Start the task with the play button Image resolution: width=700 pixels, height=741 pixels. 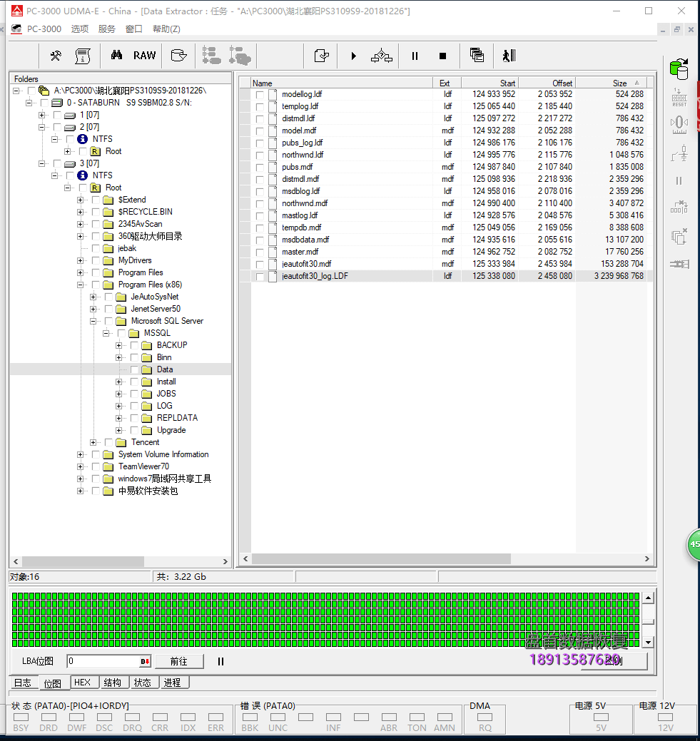click(354, 56)
